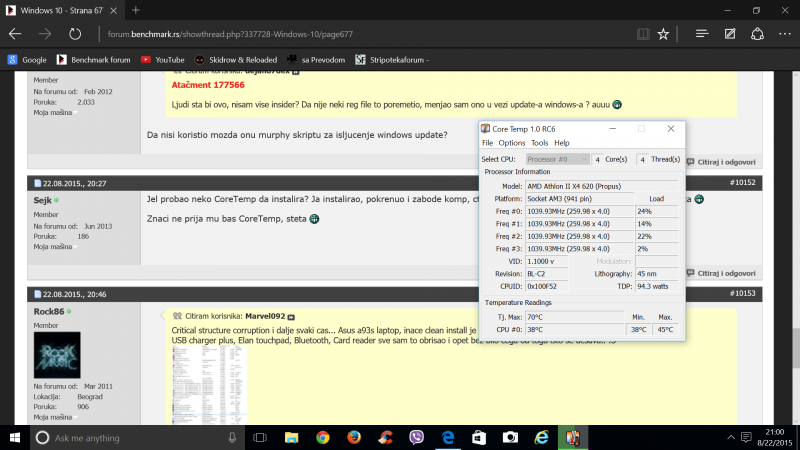Open Core Temp Tools menu
800x450 pixels.
tap(539, 143)
